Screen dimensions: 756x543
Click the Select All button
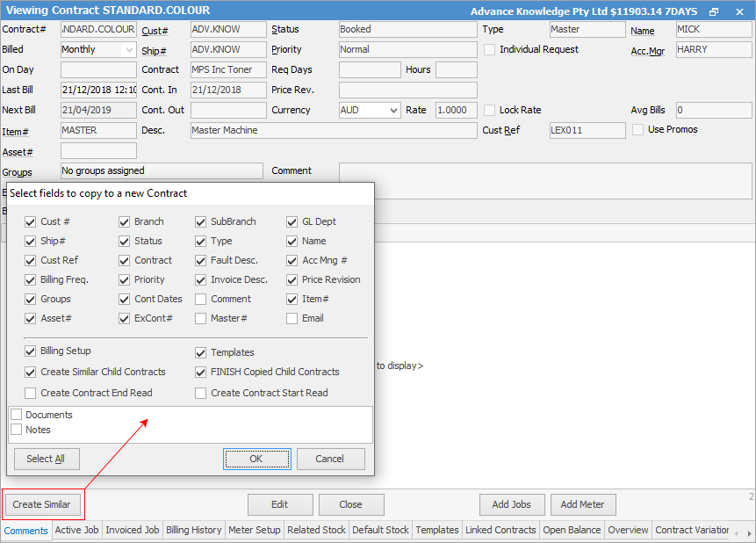(x=47, y=459)
